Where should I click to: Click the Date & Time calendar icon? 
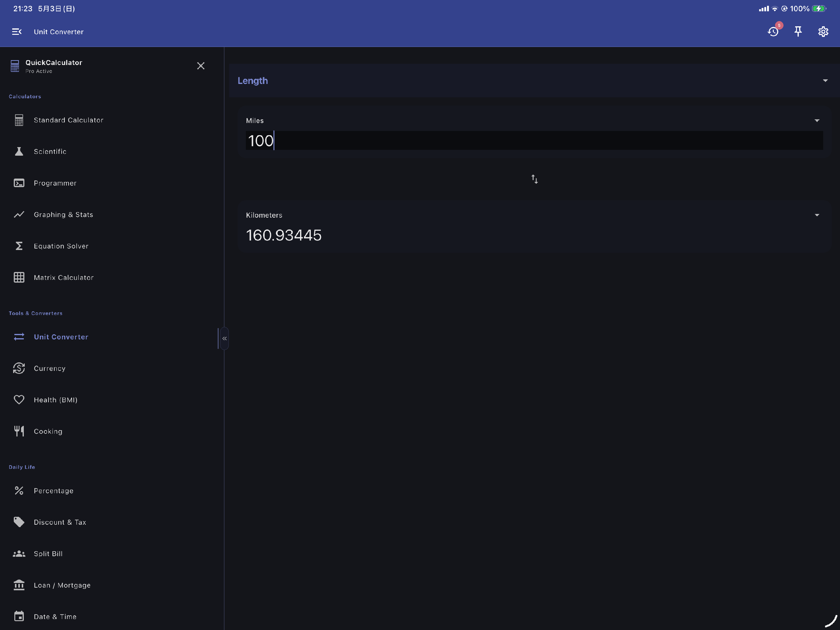(19, 617)
